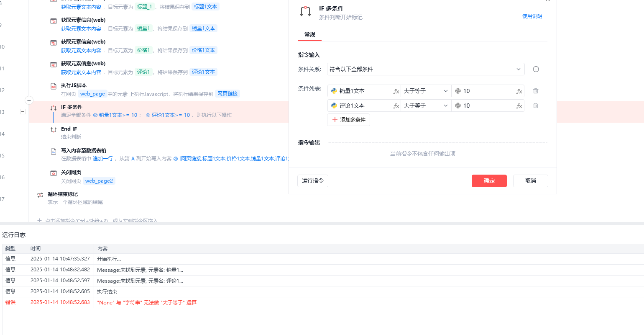Click the fx icon in the 评论1文本 condition field
This screenshot has width=644, height=335.
[x=396, y=106]
